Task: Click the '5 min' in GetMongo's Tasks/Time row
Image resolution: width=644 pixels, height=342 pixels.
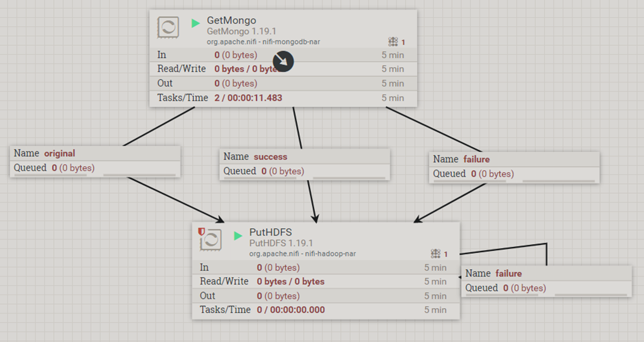Action: coord(393,98)
